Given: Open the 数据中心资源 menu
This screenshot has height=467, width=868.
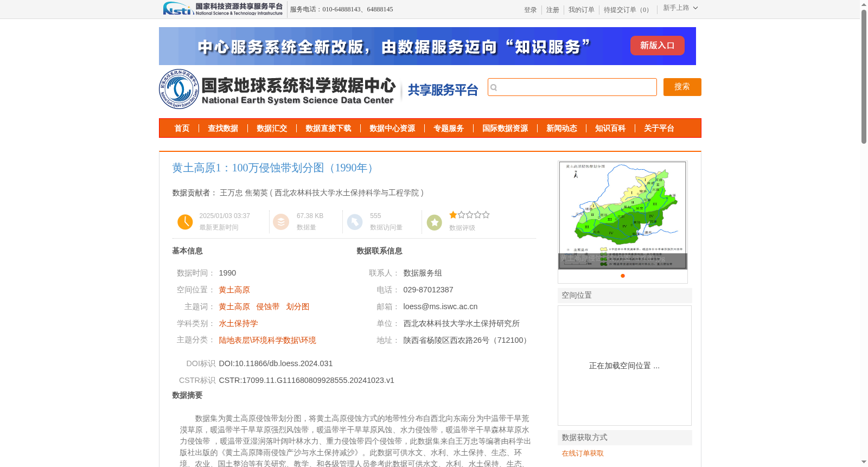Looking at the screenshot, I should [392, 129].
